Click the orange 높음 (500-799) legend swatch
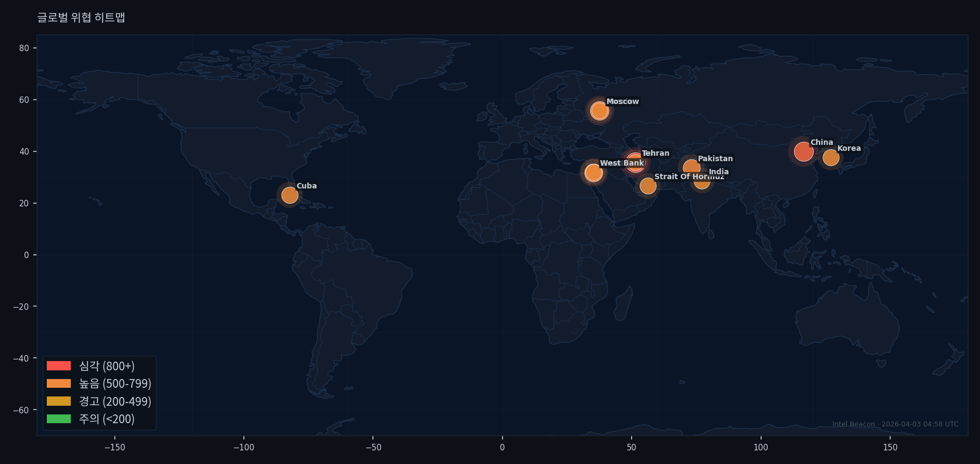This screenshot has height=464, width=980. point(59,383)
